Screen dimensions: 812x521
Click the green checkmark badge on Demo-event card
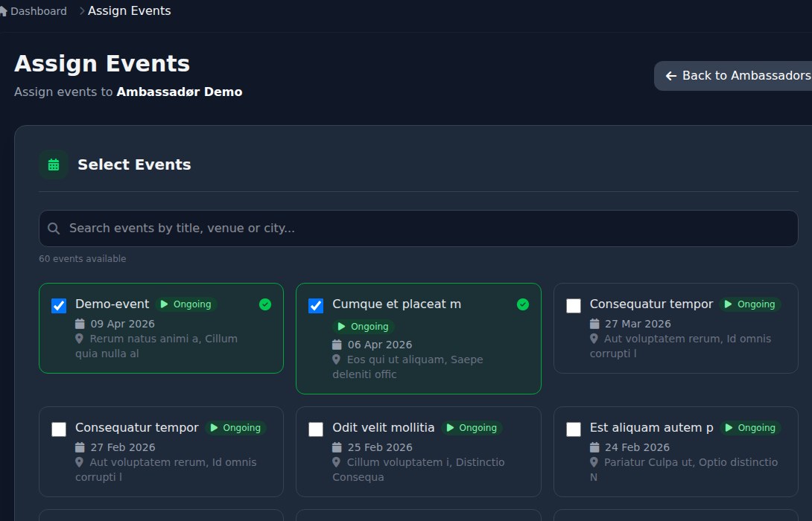point(265,304)
